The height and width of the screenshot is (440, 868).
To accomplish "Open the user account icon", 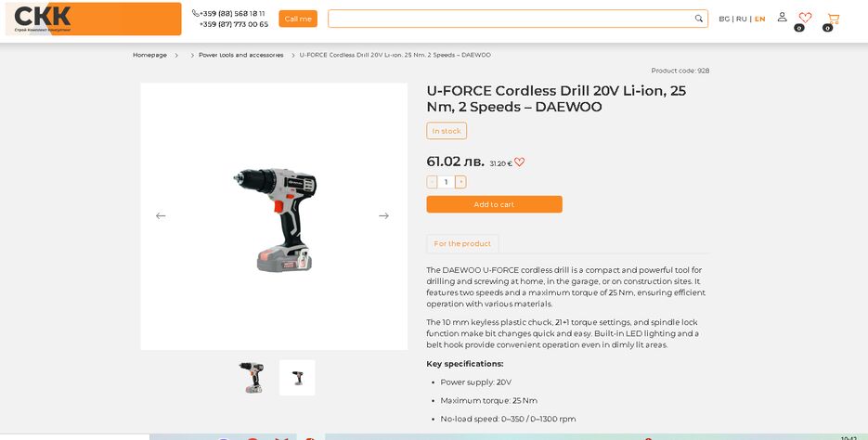I will pos(782,17).
